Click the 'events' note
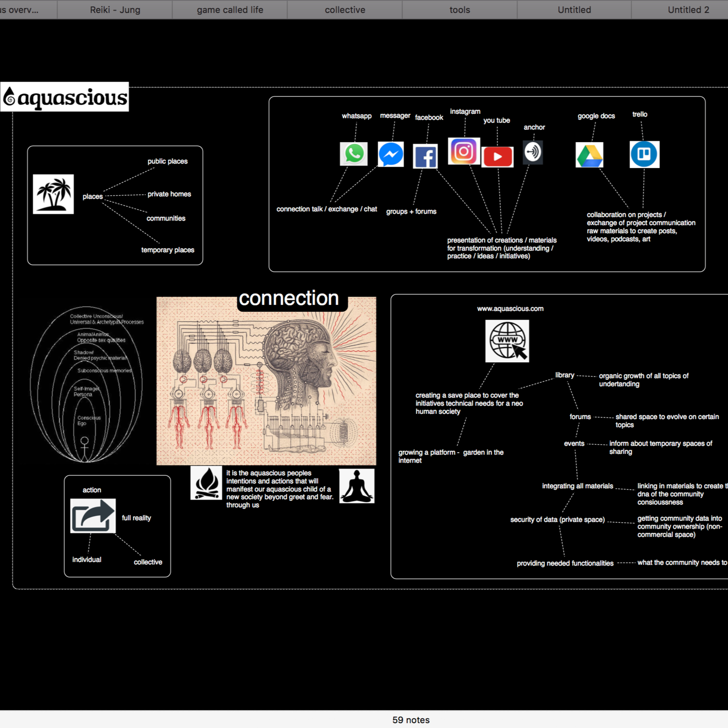The height and width of the screenshot is (728, 728). pos(574,444)
